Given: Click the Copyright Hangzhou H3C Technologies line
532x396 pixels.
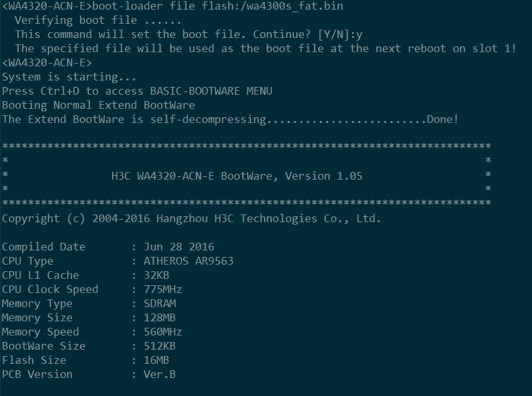Looking at the screenshot, I should pyautogui.click(x=191, y=218).
